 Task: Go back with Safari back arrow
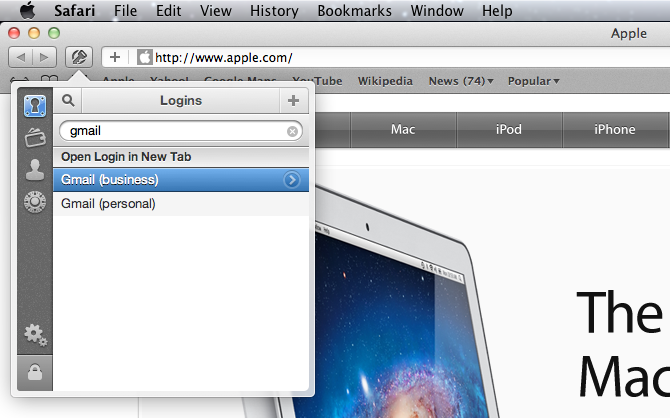point(21,57)
